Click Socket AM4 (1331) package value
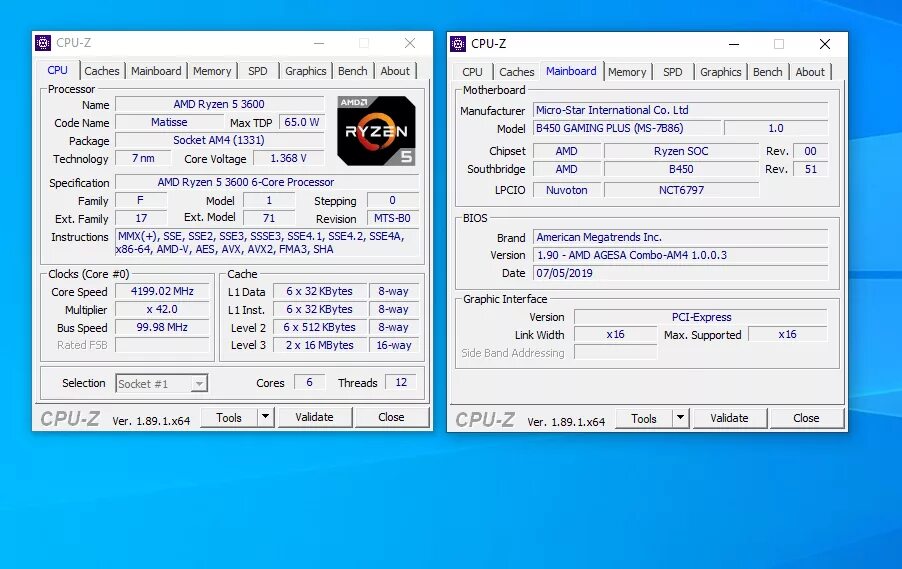 (219, 140)
